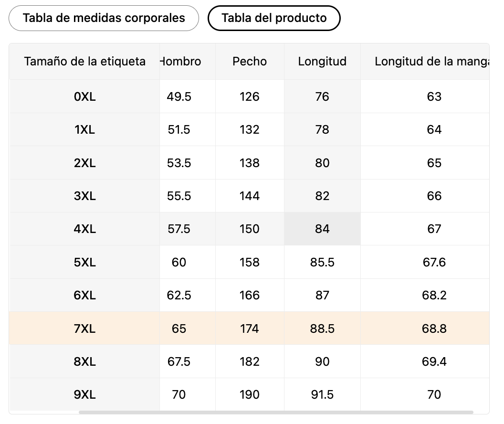Select the 3XL size row label
Viewport: 504px width, 424px height.
(85, 196)
